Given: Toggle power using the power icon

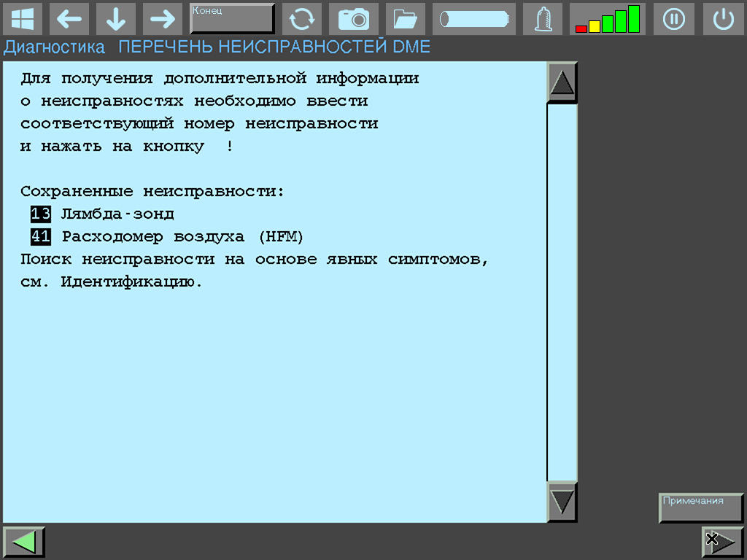Looking at the screenshot, I should coord(722,19).
